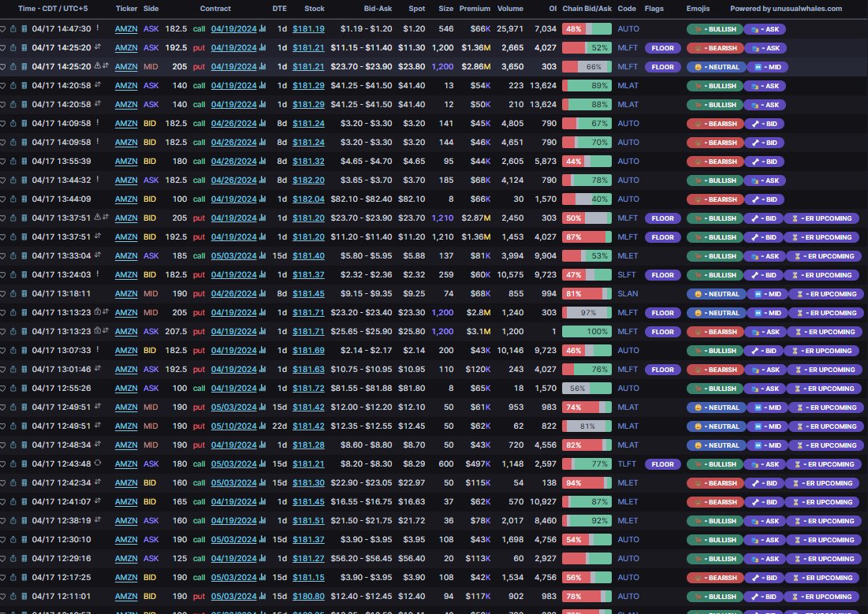Open chart icon beside 13:44:09 contract date

(x=263, y=199)
